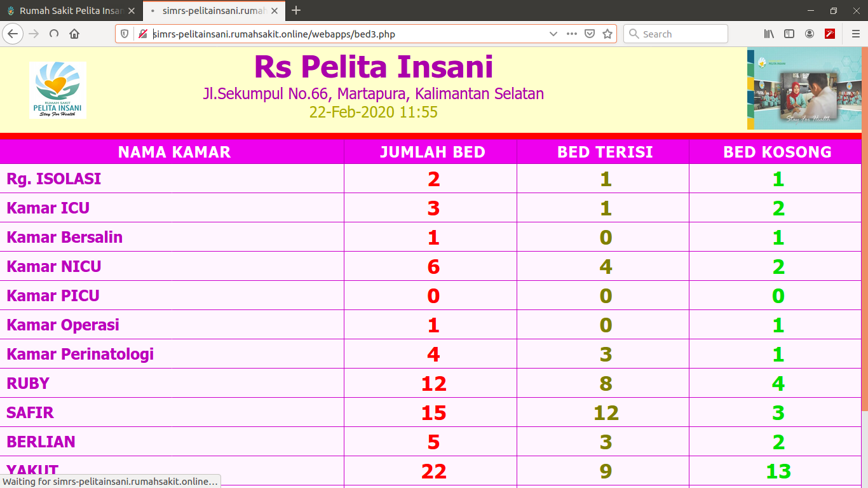Click the forward navigation arrow

(34, 34)
